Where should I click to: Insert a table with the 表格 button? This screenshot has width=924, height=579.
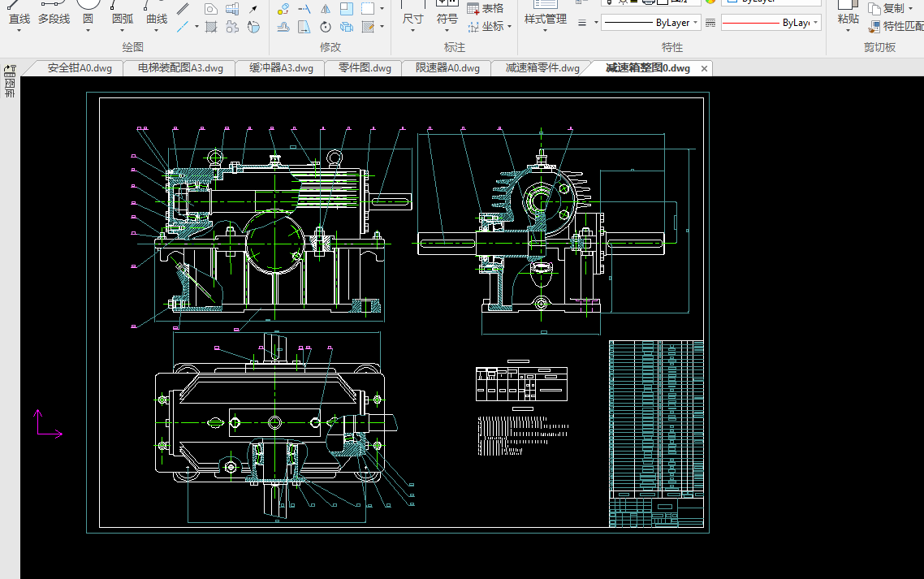pos(486,8)
